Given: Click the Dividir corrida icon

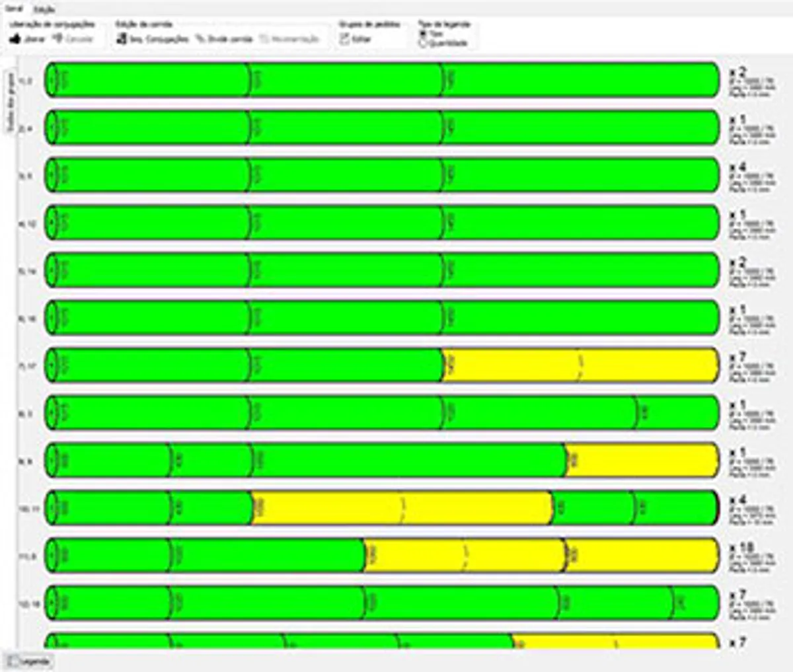Looking at the screenshot, I should pos(200,39).
